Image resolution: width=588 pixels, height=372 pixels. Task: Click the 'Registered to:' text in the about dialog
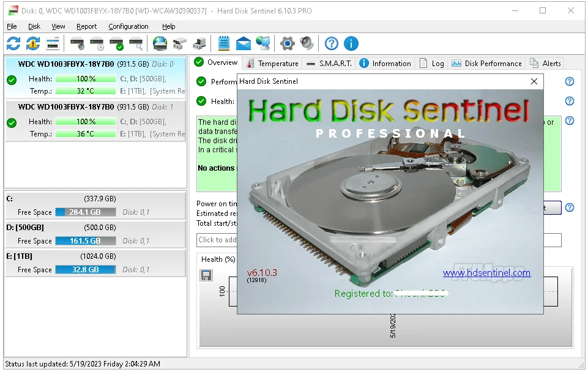pyautogui.click(x=363, y=293)
